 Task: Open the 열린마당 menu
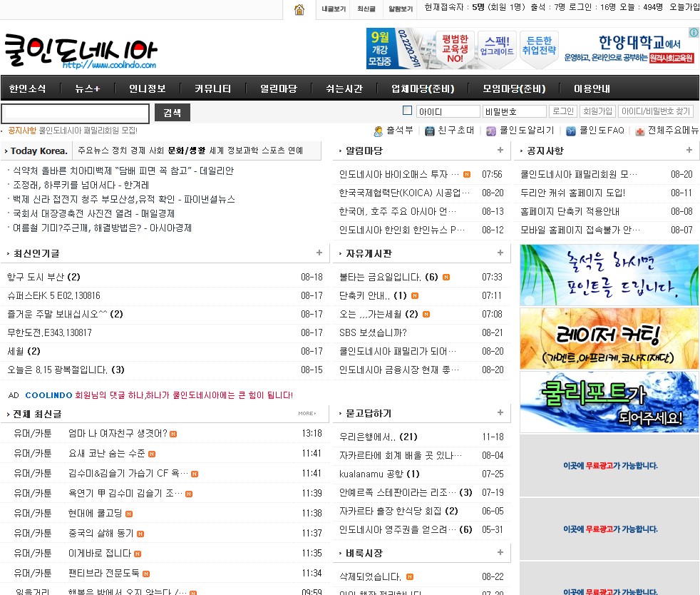point(279,88)
